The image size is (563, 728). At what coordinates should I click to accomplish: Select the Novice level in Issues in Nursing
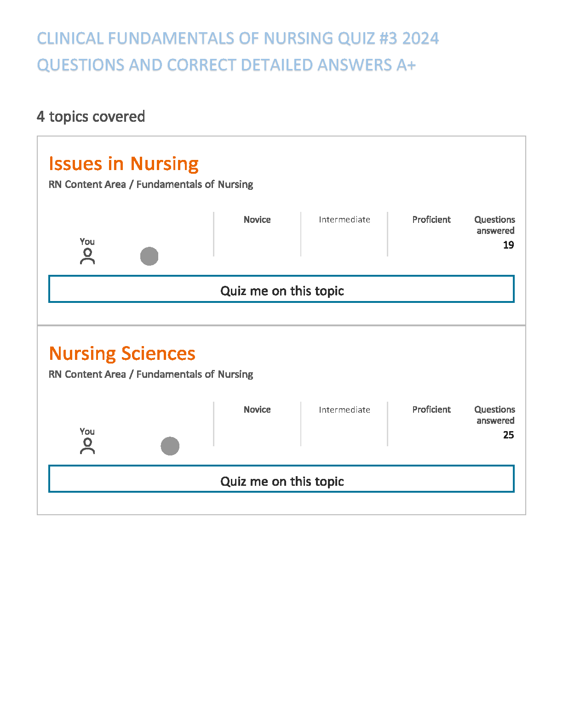pyautogui.click(x=257, y=220)
